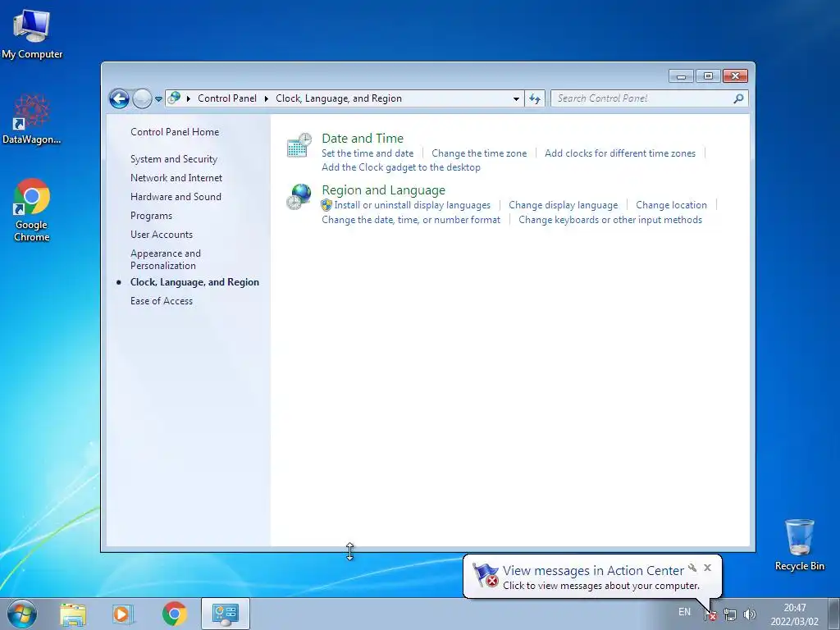Viewport: 840px width, 630px height.
Task: Select the Recycle Bin desktop icon
Action: point(799,545)
